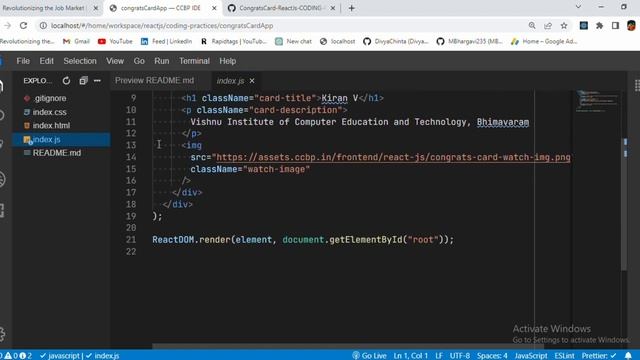Screen dimensions: 640x360
Task: Open Feed LinkedIn bookmark
Action: pyautogui.click(x=166, y=41)
